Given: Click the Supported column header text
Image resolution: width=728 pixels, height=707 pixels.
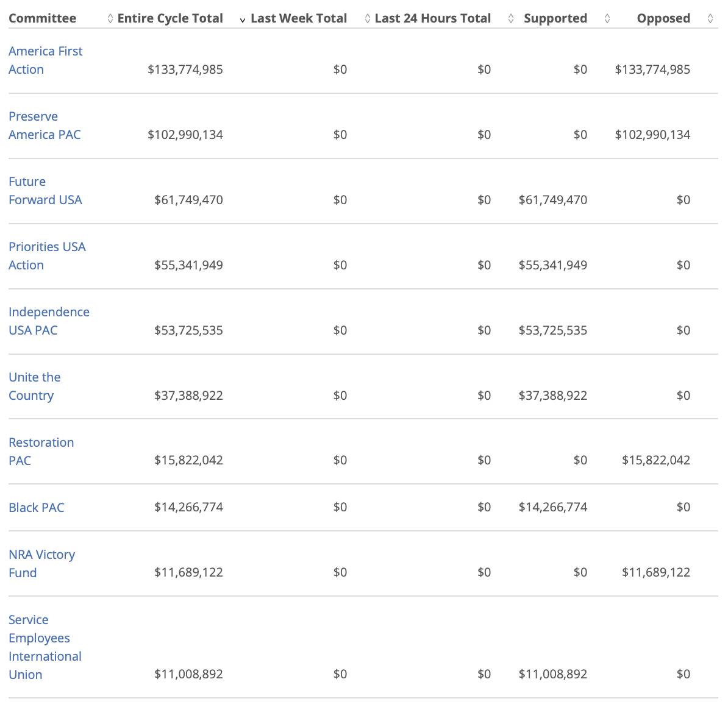Looking at the screenshot, I should pos(555,18).
